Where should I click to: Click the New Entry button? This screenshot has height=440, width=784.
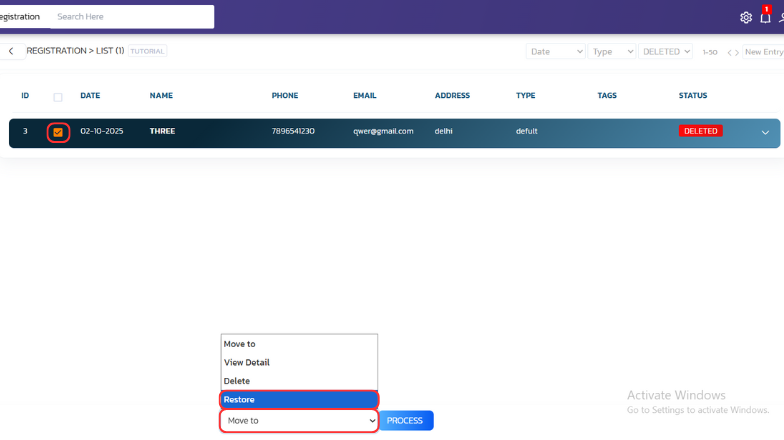pyautogui.click(x=764, y=52)
